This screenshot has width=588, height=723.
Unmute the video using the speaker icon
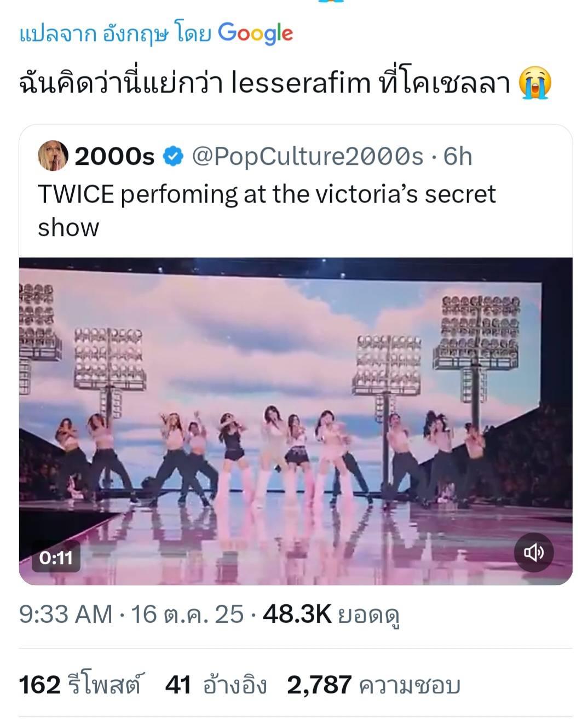point(534,552)
